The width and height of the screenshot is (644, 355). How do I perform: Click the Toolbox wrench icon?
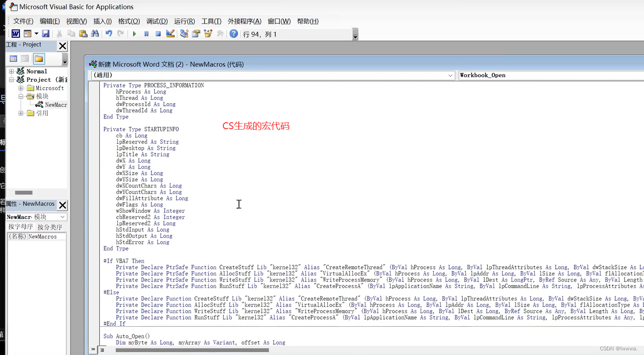220,33
